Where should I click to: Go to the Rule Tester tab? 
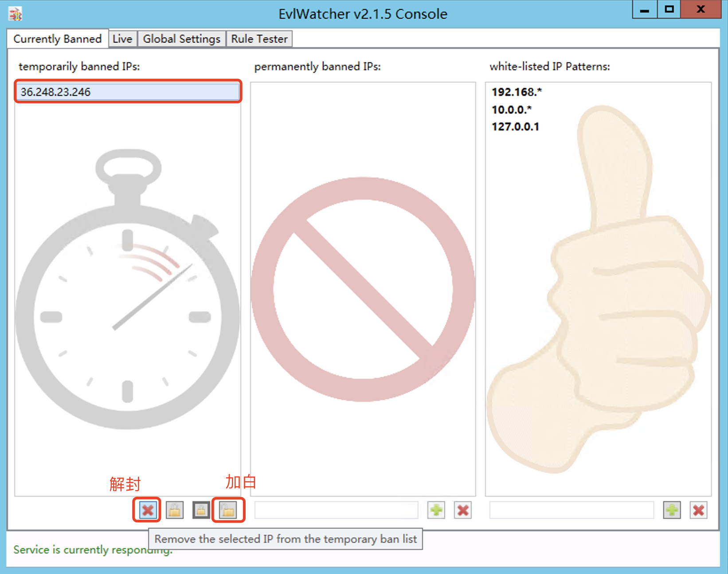coord(259,39)
